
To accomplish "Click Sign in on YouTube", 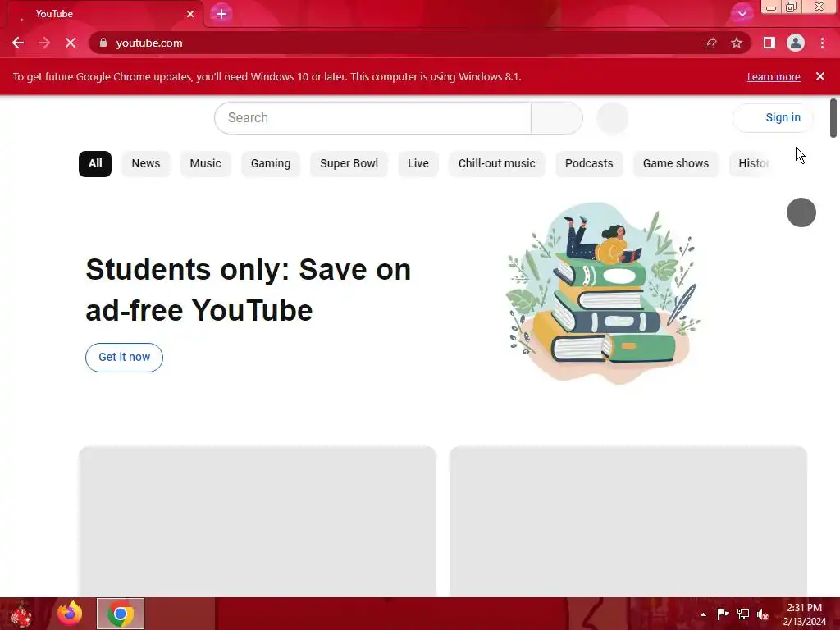I will (773, 117).
